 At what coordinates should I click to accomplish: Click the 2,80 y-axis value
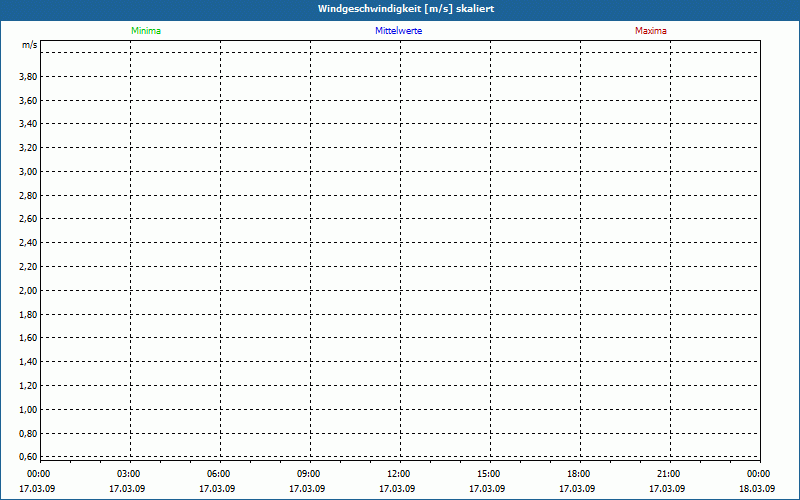tap(29, 195)
